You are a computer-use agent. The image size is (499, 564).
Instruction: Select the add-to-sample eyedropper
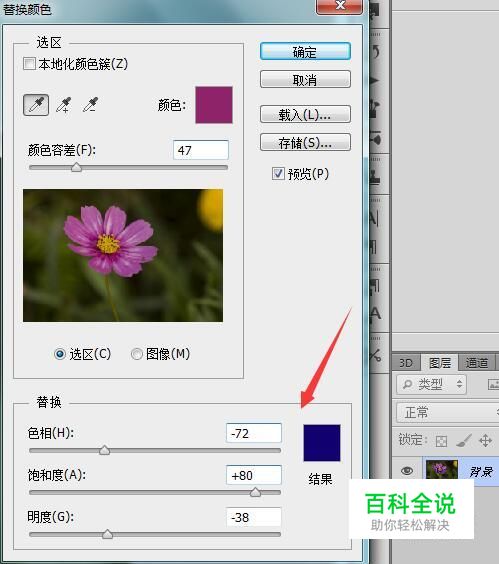63,105
